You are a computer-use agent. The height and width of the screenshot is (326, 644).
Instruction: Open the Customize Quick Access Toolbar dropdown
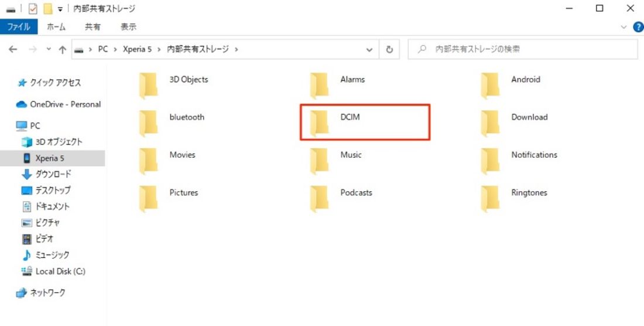[60, 9]
